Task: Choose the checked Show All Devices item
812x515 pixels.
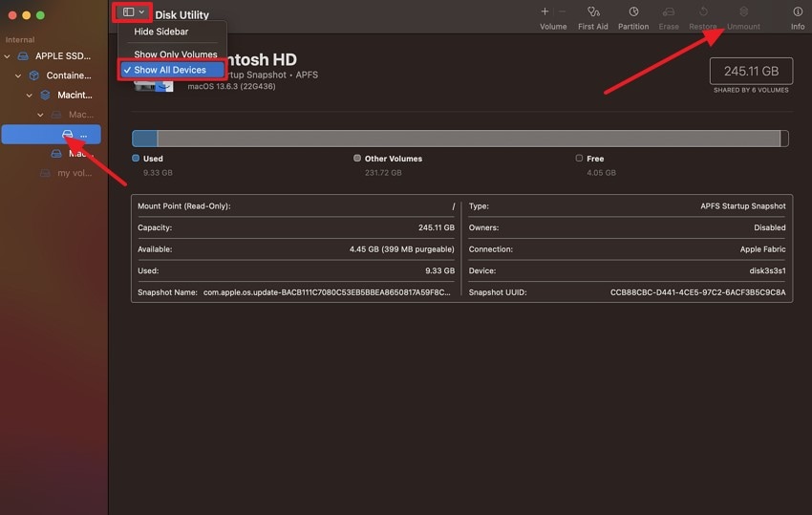Action: [172, 70]
